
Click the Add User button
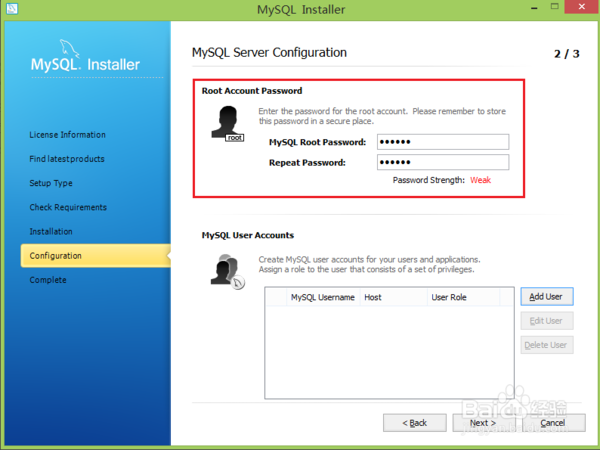[547, 297]
